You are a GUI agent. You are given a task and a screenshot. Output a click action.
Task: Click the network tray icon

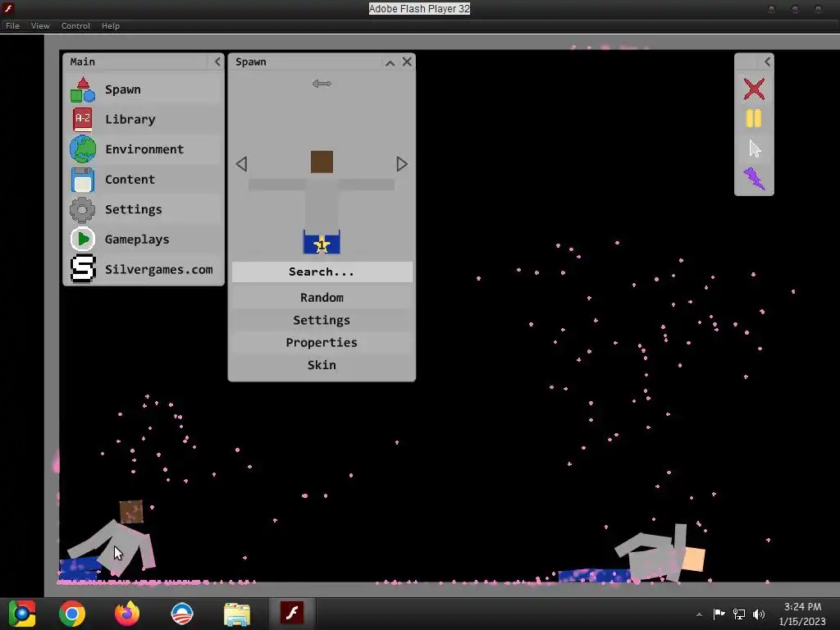[x=739, y=614]
